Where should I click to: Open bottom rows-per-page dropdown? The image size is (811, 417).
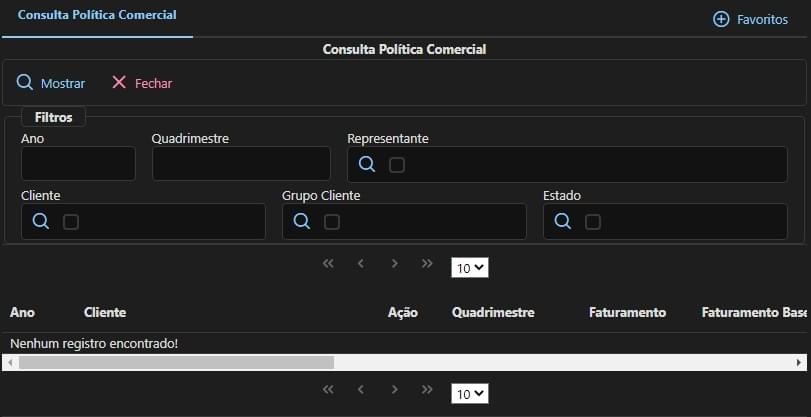470,394
